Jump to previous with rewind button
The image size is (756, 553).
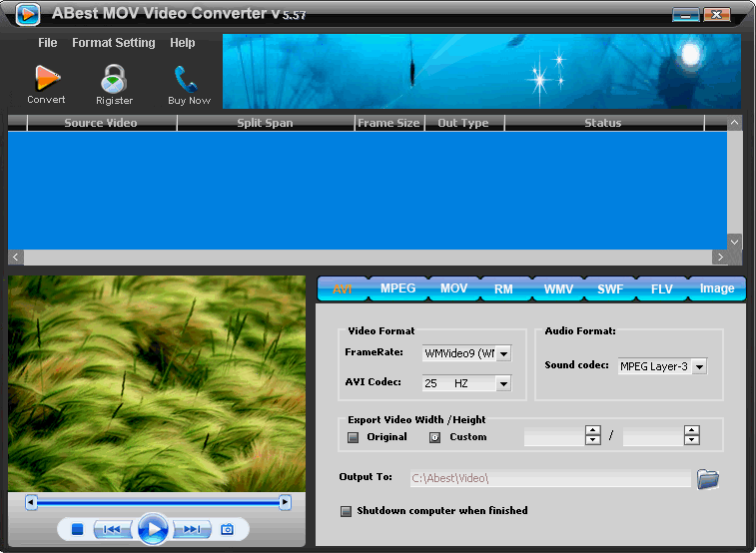point(112,529)
